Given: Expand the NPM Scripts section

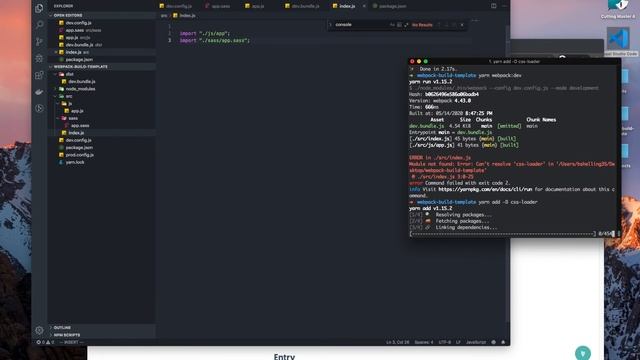Looking at the screenshot, I should click(x=102, y=335).
